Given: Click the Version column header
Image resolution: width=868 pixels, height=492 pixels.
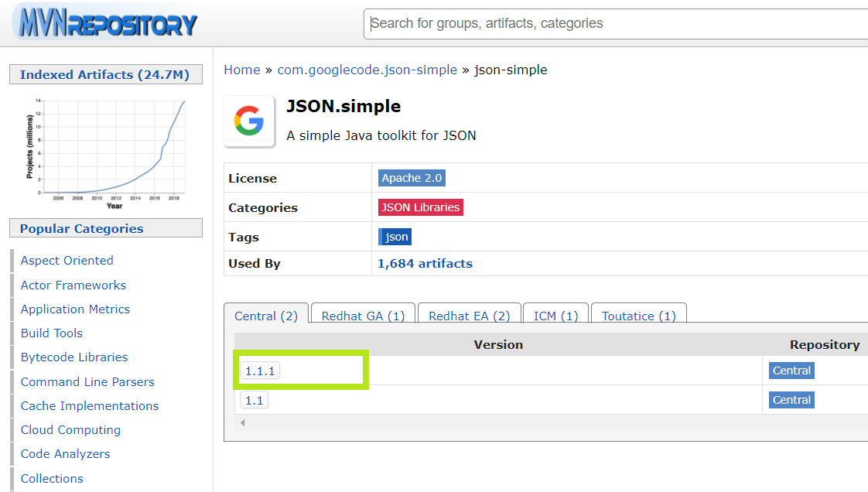Looking at the screenshot, I should pyautogui.click(x=498, y=345).
